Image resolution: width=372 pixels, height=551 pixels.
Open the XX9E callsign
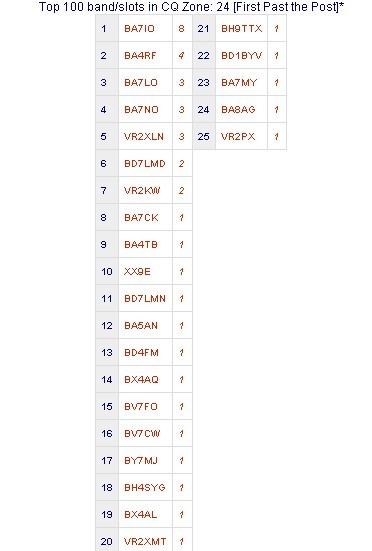pos(137,272)
